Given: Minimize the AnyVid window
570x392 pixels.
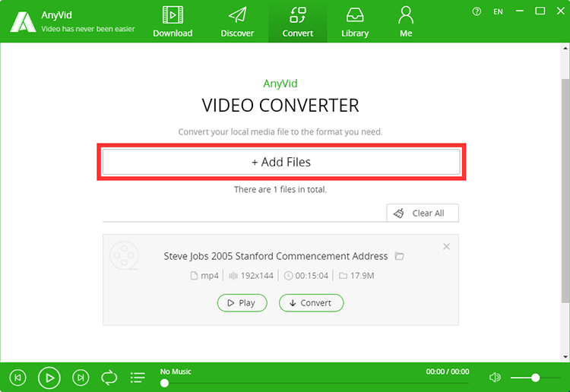Looking at the screenshot, I should (520, 11).
